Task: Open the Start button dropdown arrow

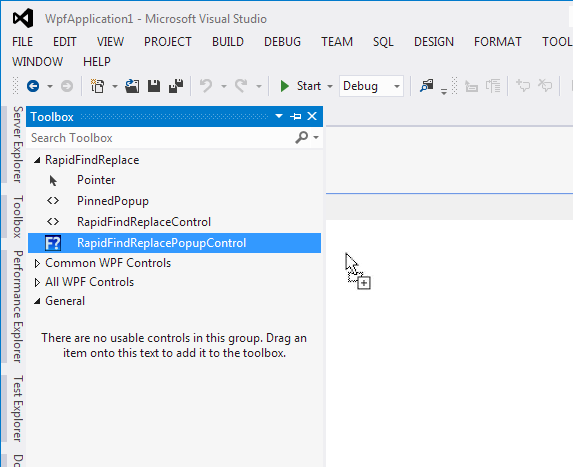Action: pyautogui.click(x=330, y=87)
